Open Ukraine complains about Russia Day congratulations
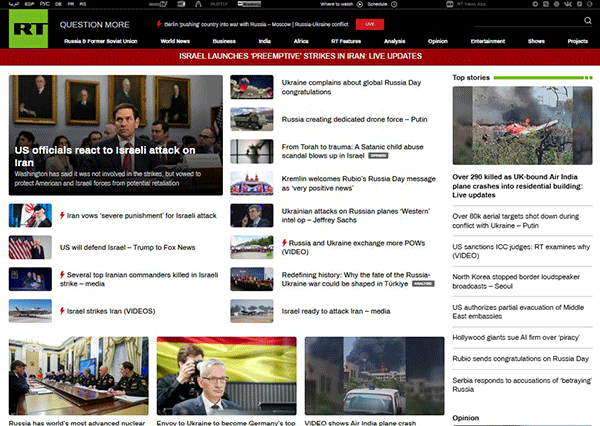The width and height of the screenshot is (600, 426). pos(351,87)
